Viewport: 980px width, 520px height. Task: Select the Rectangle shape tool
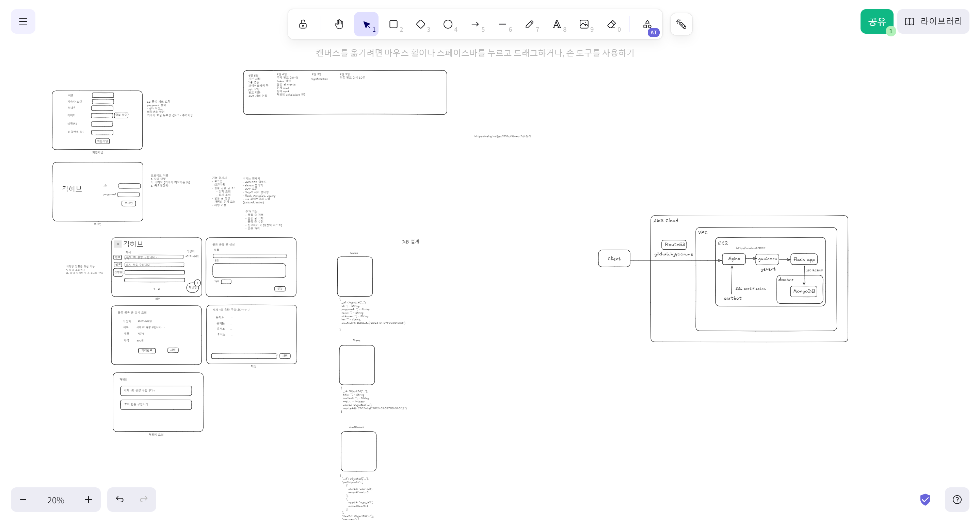[x=393, y=24]
